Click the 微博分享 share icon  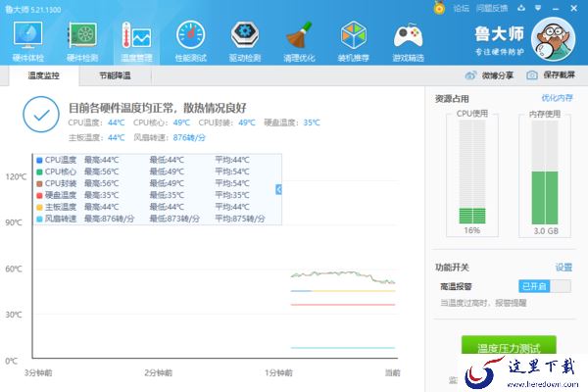[x=470, y=75]
